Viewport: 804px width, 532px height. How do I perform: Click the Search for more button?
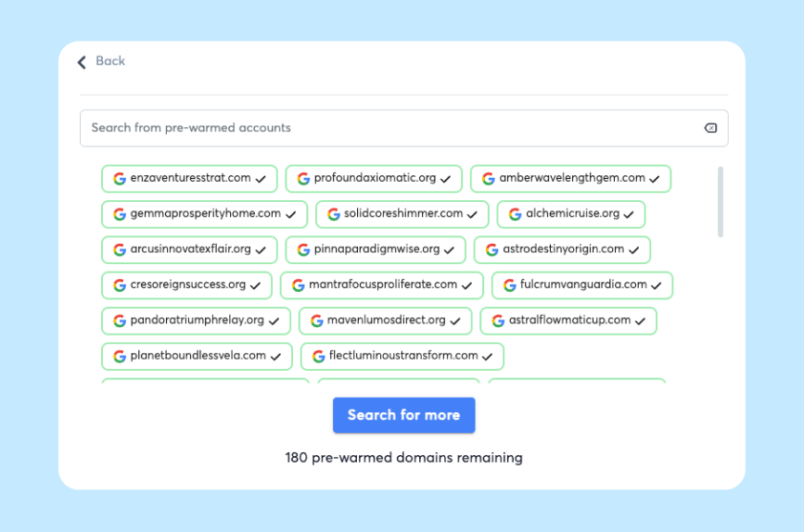pyautogui.click(x=403, y=415)
